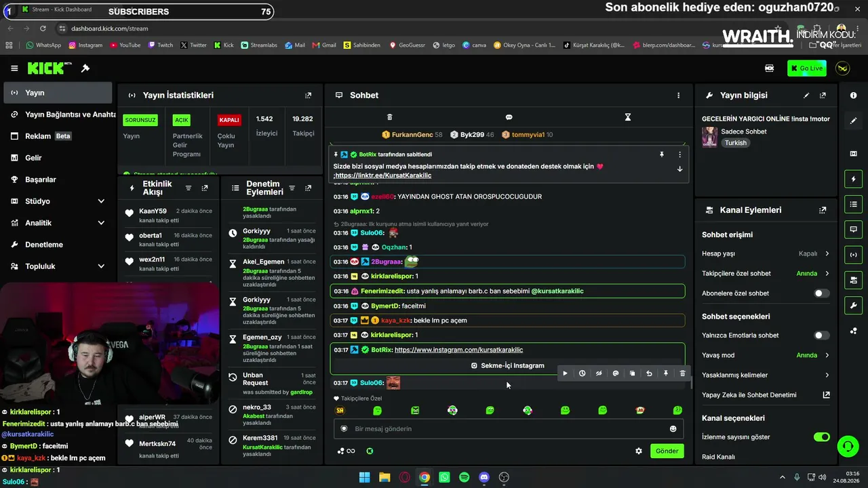
Task: Open chat settings gear icon
Action: pos(639,451)
